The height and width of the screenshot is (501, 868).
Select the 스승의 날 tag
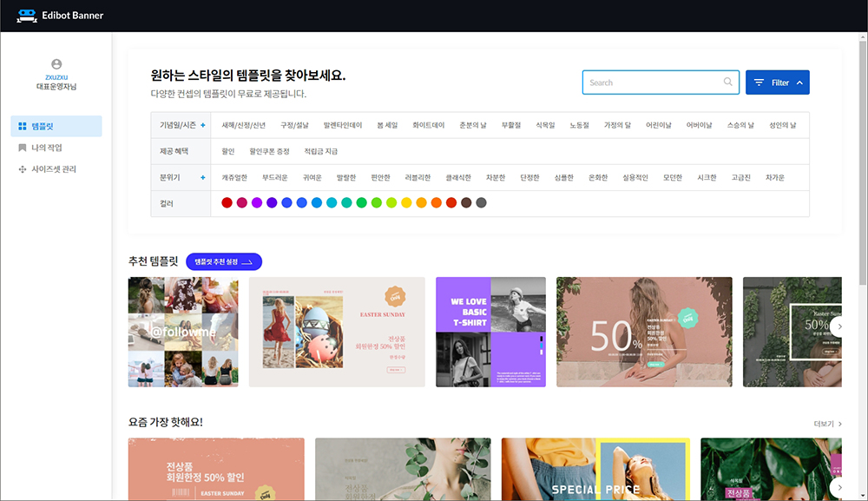[x=740, y=125]
